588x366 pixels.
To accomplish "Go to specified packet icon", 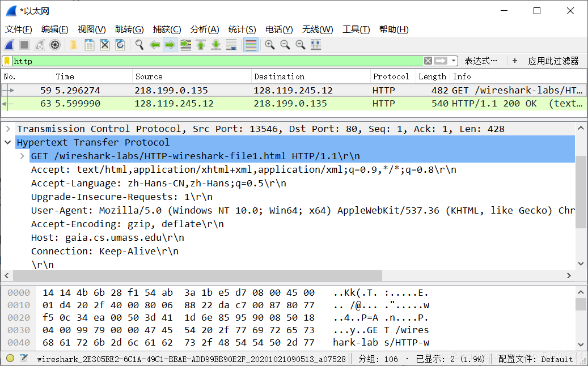I will coord(185,45).
